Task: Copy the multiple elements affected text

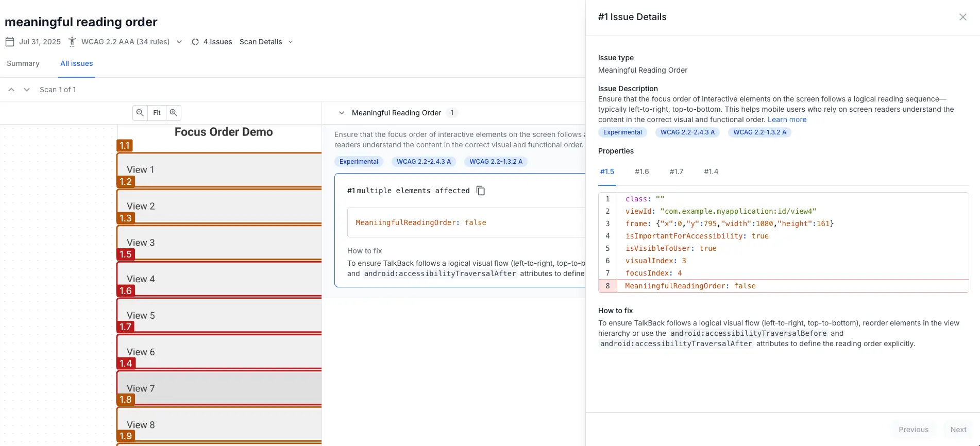Action: coord(481,191)
